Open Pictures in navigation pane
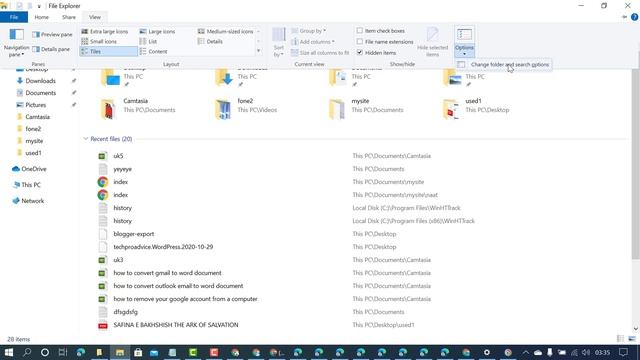Image resolution: width=640 pixels, height=360 pixels. (36, 105)
